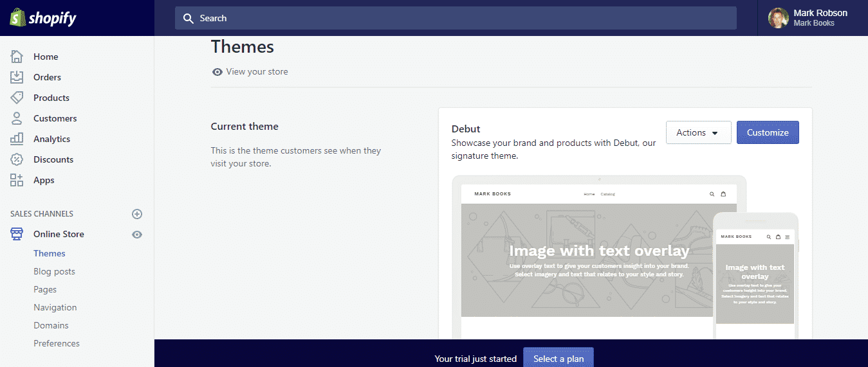Open Customers via the person icon
868x367 pixels.
[x=17, y=118]
